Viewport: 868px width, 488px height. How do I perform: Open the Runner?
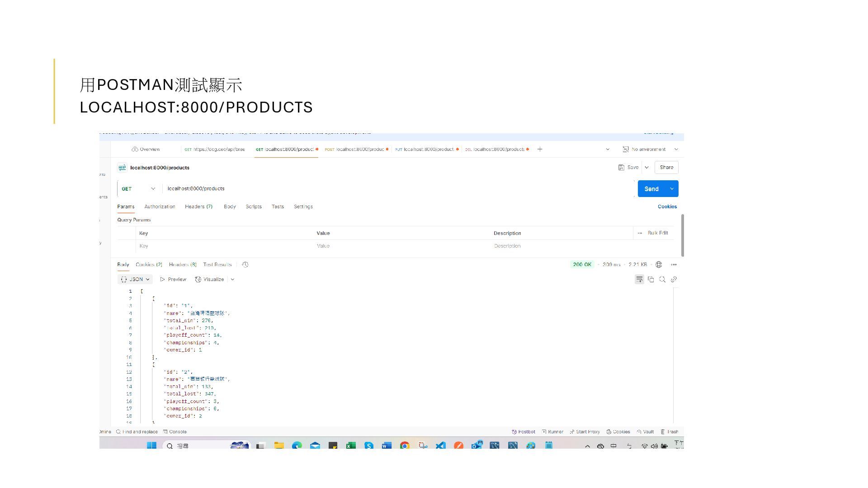[552, 432]
